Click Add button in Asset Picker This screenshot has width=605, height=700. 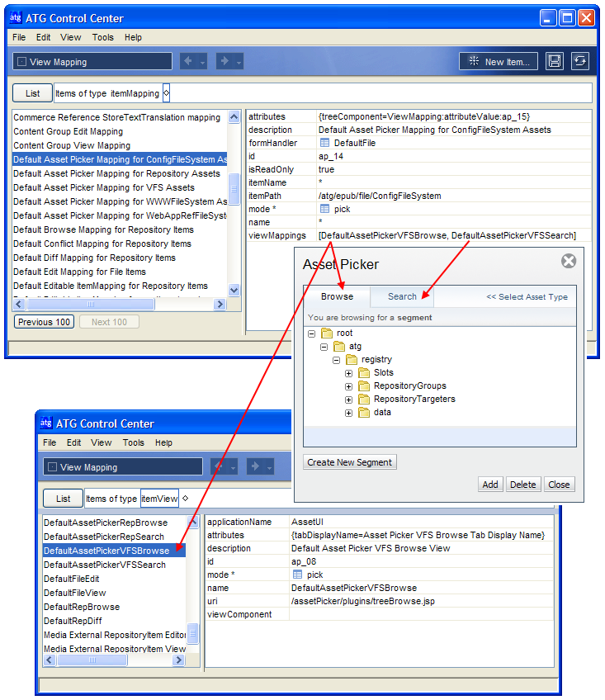coord(490,485)
